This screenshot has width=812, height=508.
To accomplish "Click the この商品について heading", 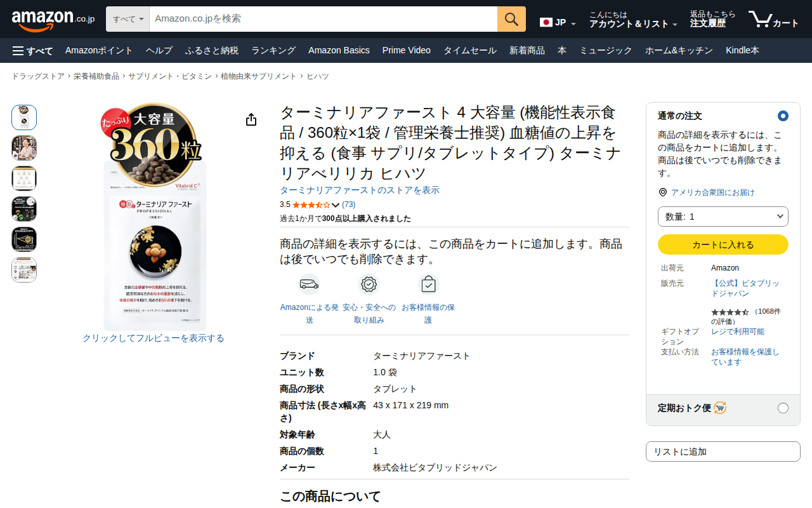I will click(x=331, y=497).
